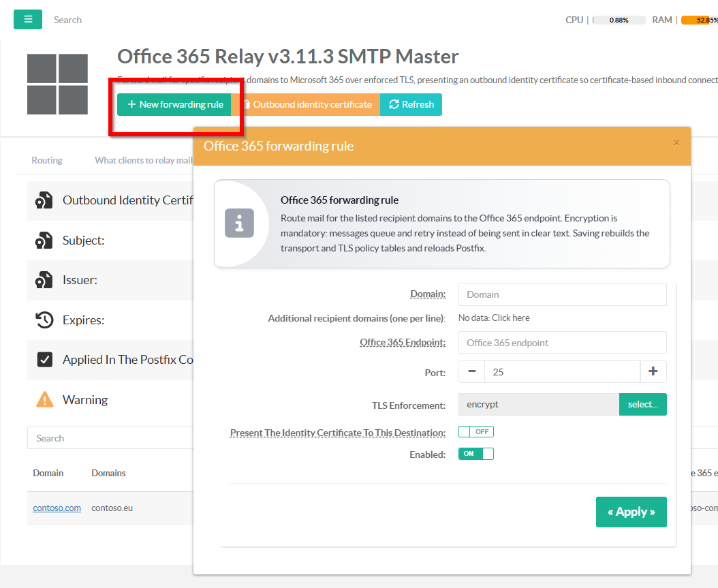
Task: Click the CPU usage bar
Action: pos(619,20)
